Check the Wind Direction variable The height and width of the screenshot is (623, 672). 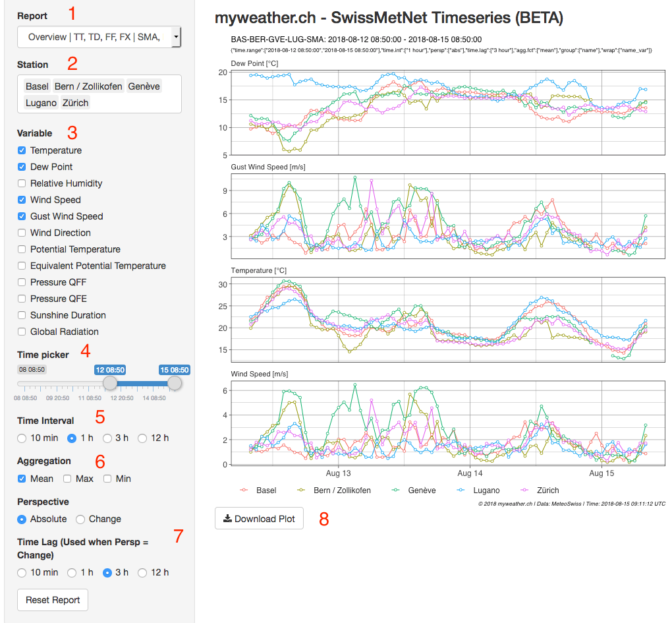pyautogui.click(x=22, y=233)
